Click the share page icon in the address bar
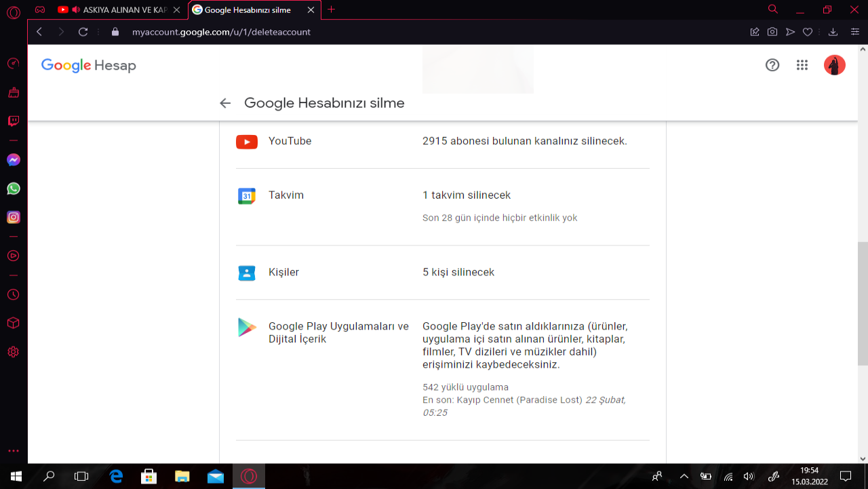The image size is (868, 489). tap(755, 32)
